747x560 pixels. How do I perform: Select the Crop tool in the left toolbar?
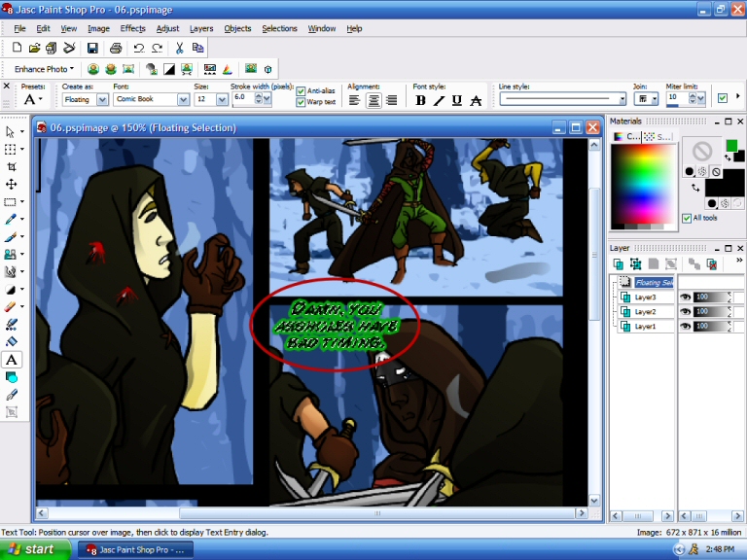tap(12, 166)
